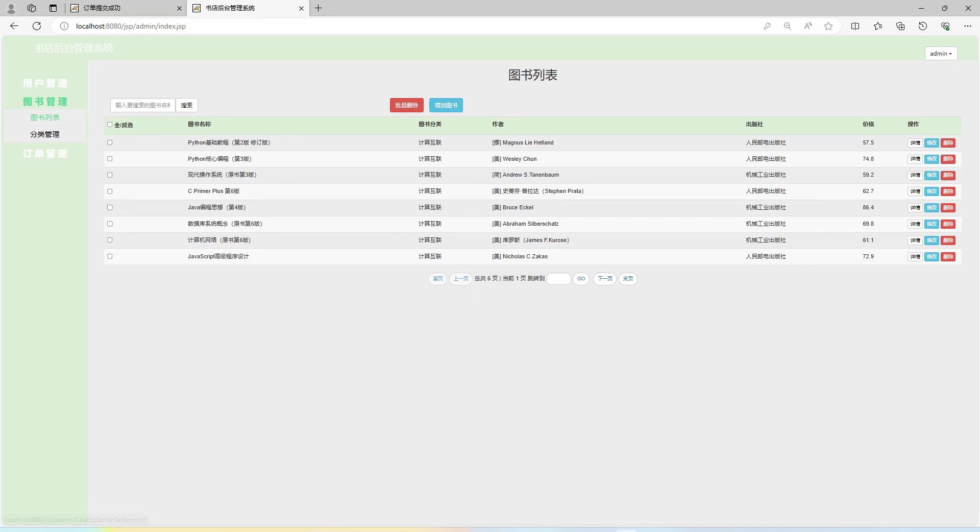Screen dimensions: 980x532
Task: Expand the 订单管理 sidebar section
Action: pyautogui.click(x=45, y=154)
